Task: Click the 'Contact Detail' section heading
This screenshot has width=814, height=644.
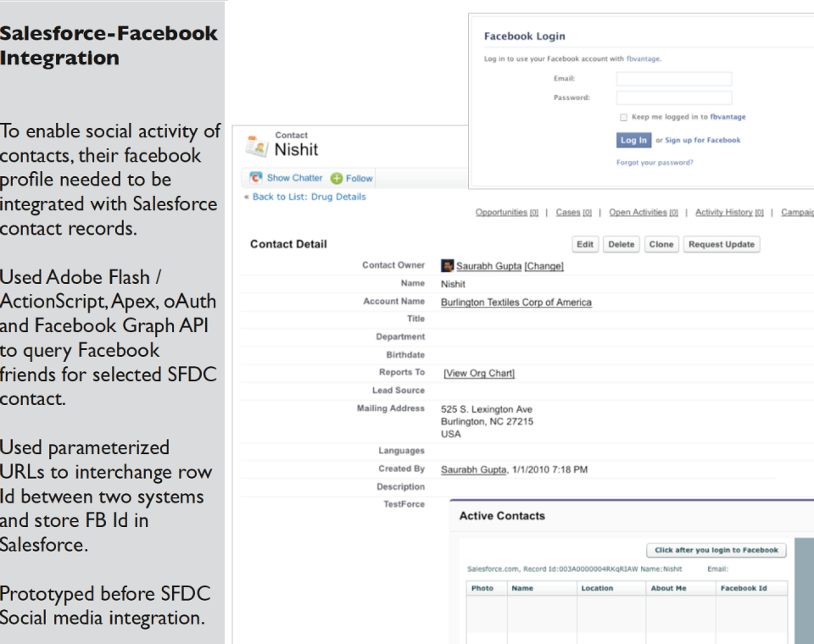Action: tap(288, 244)
